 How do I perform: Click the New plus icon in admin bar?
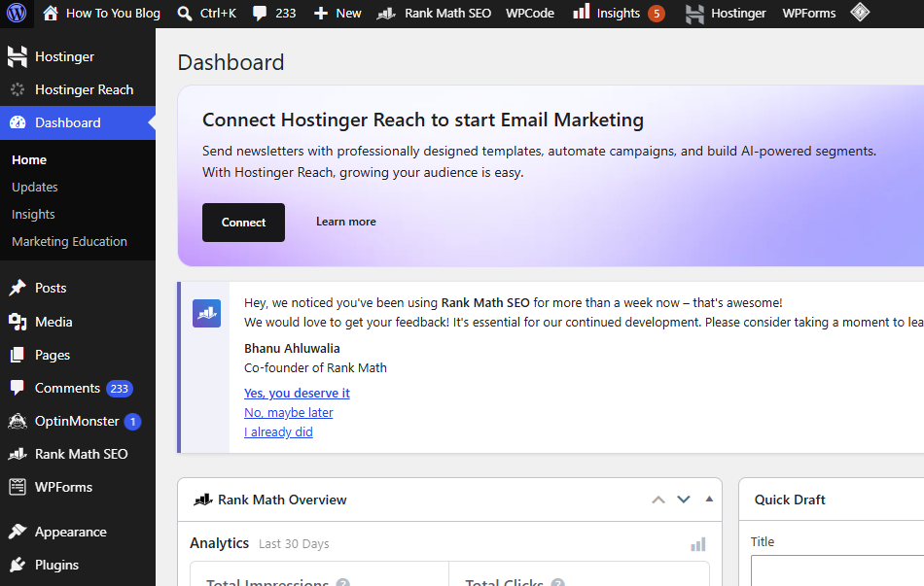point(321,13)
